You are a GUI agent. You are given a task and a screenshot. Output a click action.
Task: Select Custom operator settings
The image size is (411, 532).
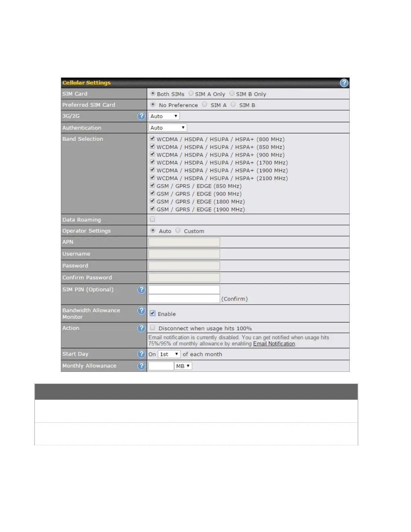pyautogui.click(x=178, y=230)
